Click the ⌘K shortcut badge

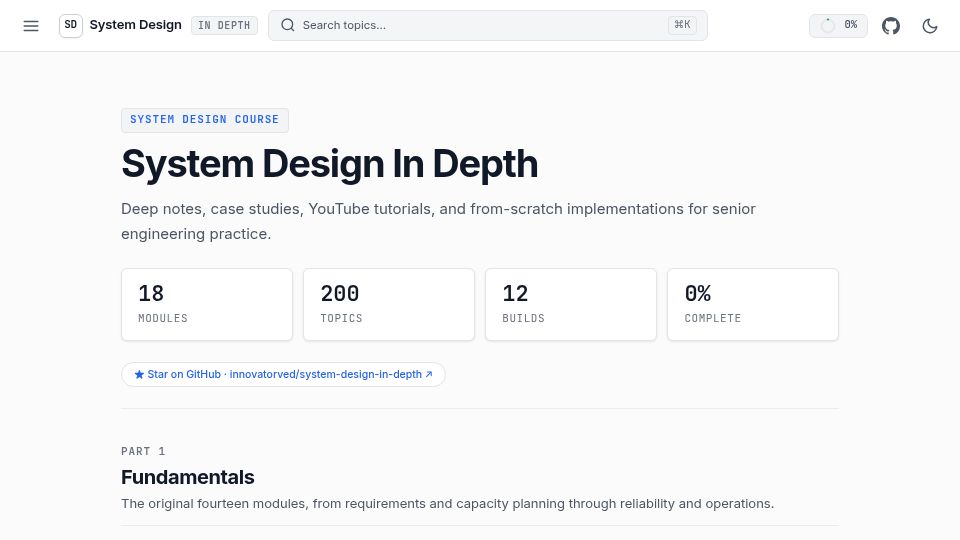(682, 25)
